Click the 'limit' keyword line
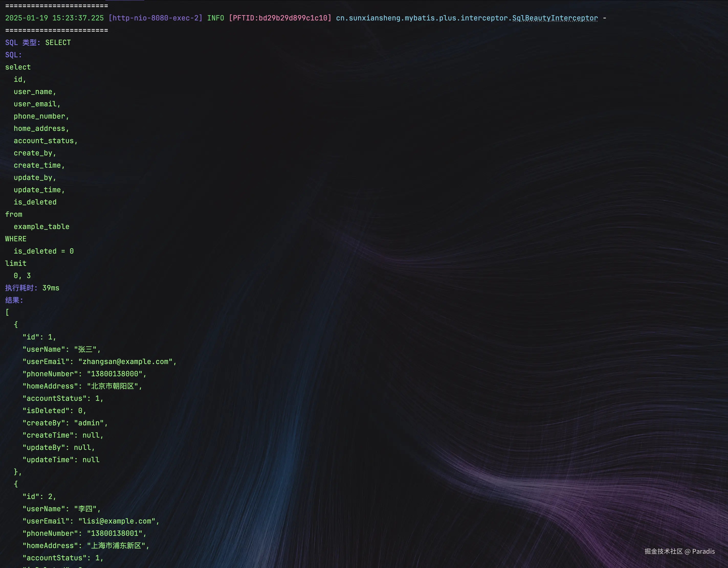Image resolution: width=728 pixels, height=568 pixels. point(16,264)
